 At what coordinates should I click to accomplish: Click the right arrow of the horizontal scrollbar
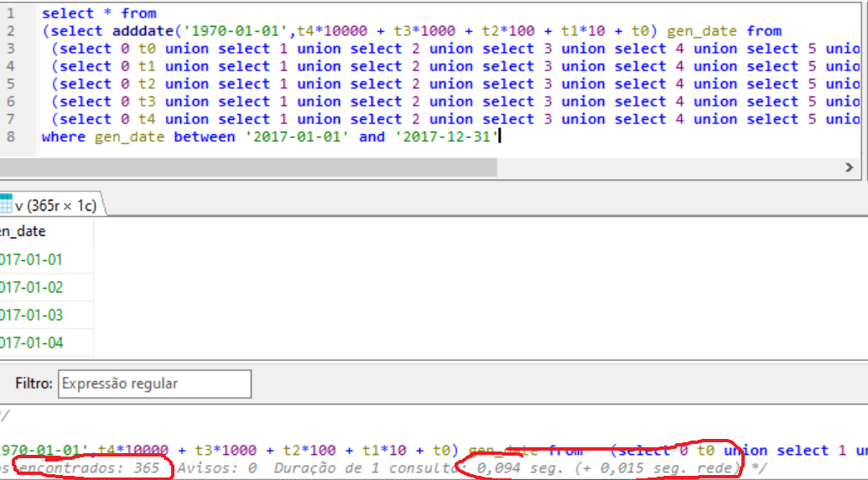coord(850,167)
